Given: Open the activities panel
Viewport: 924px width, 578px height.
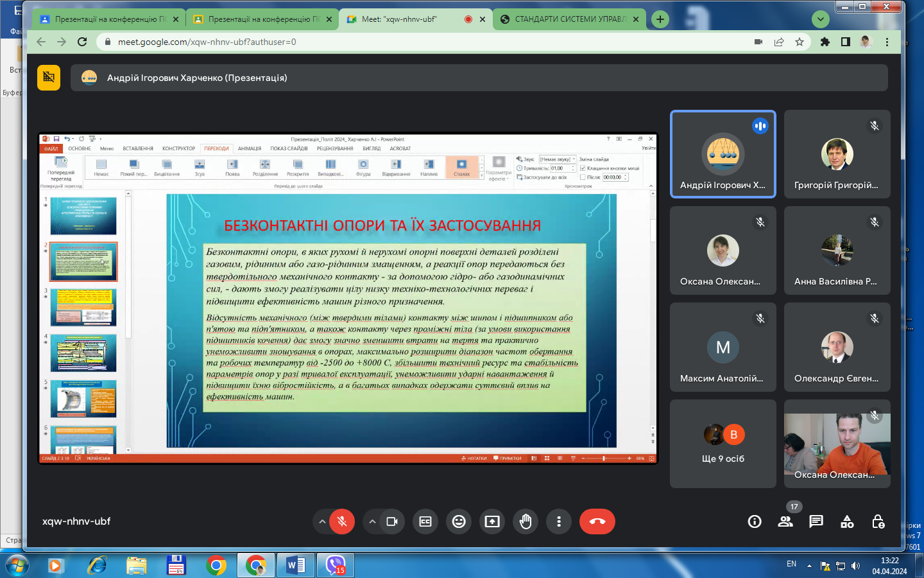Looking at the screenshot, I should tap(847, 521).
